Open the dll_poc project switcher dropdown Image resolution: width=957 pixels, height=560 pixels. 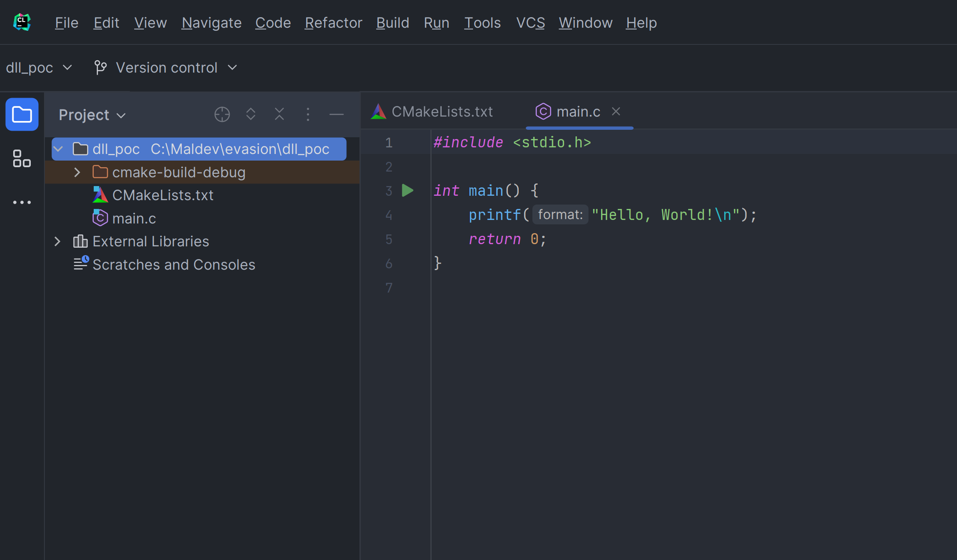39,68
